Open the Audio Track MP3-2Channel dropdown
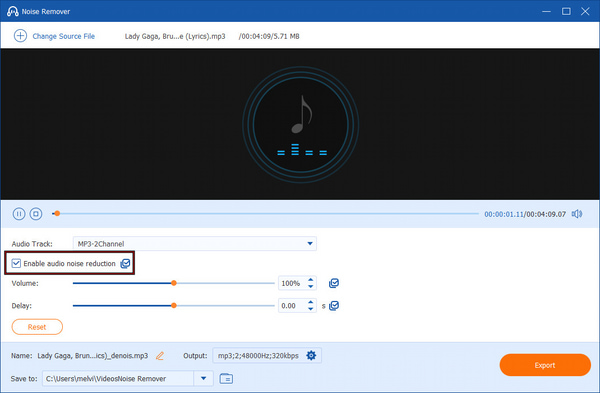600x393 pixels. click(x=194, y=244)
